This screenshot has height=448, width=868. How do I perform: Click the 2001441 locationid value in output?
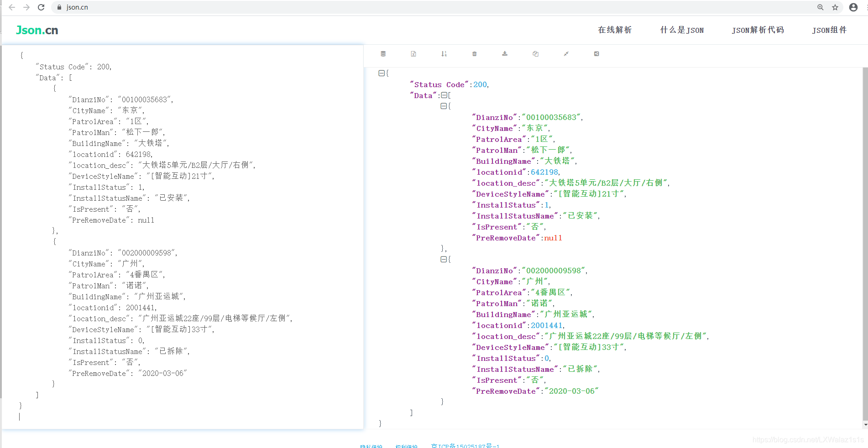coord(547,325)
